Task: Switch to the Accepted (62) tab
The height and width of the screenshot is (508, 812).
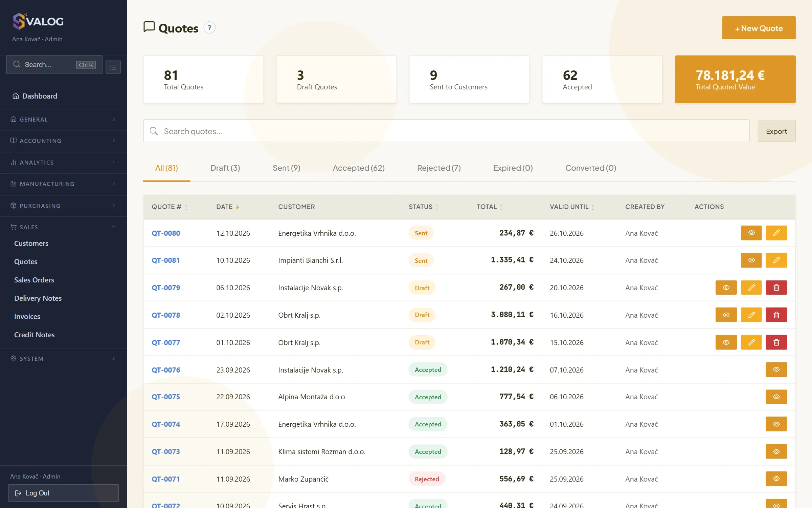Action: click(x=359, y=168)
